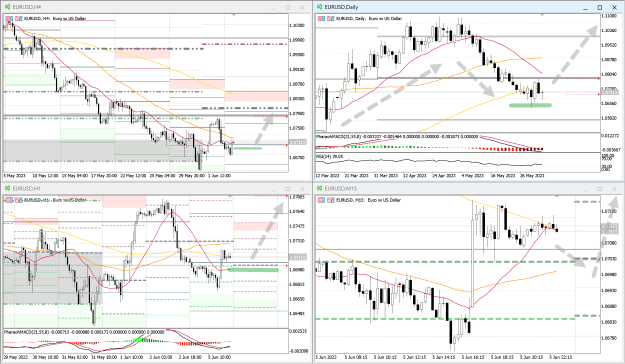Click '29 May 2023' on H1 time axis
625x364 pixels.
tap(16, 357)
